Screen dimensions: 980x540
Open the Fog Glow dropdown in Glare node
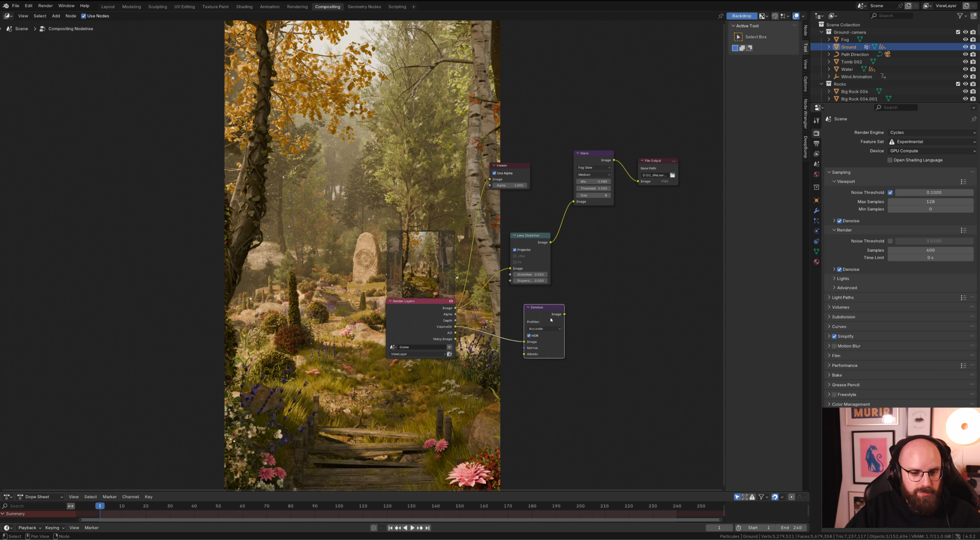pyautogui.click(x=593, y=167)
